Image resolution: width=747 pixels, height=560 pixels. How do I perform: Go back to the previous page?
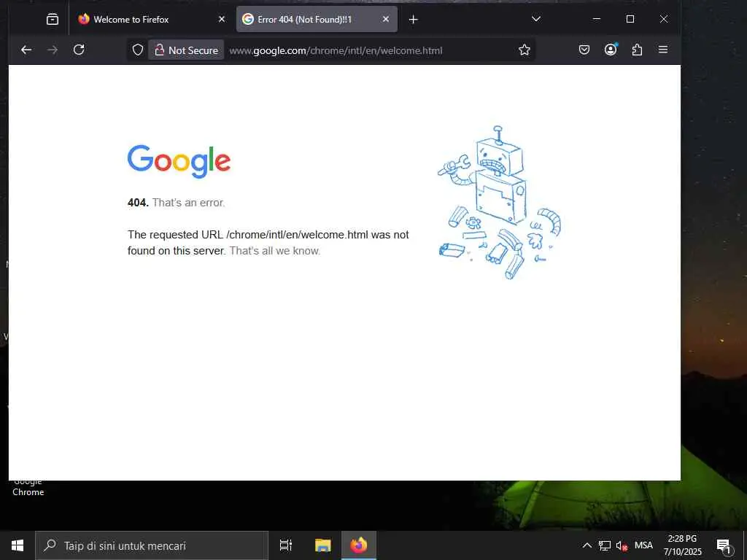tap(26, 50)
